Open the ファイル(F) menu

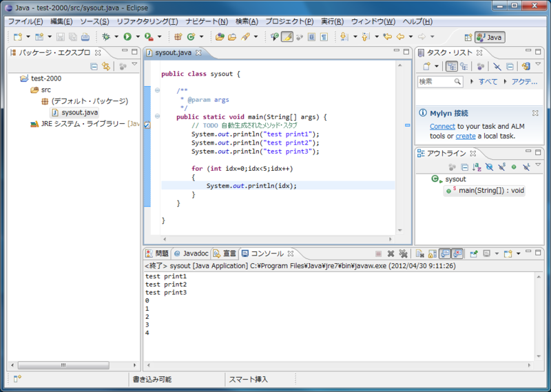(x=25, y=21)
